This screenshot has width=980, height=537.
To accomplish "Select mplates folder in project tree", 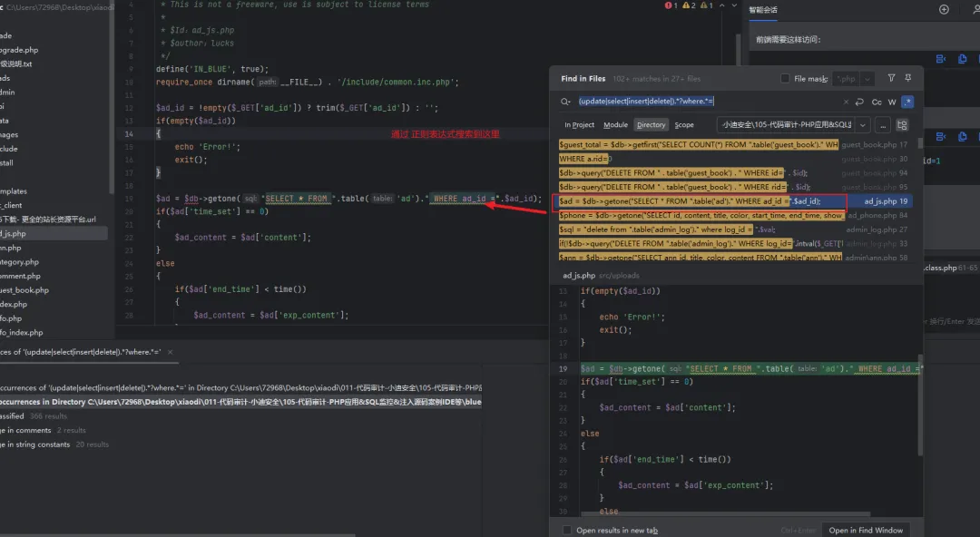I will 14,191.
